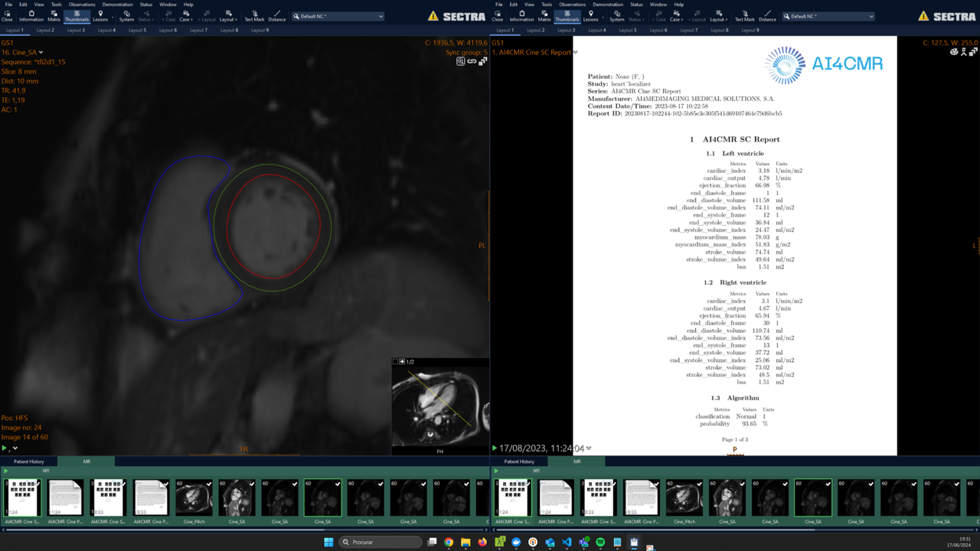Toggle the checkbox on the localizer inset image
This screenshot has height=551, width=980.
pyautogui.click(x=395, y=362)
